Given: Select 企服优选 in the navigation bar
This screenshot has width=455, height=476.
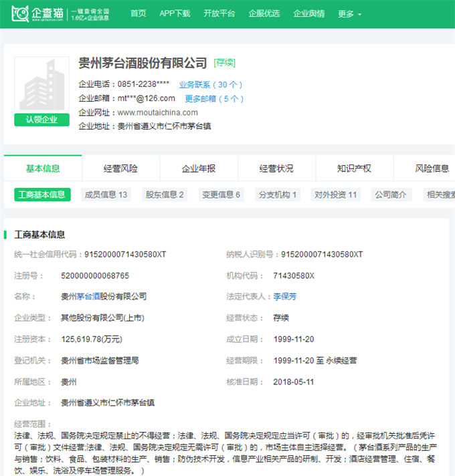Looking at the screenshot, I should pyautogui.click(x=264, y=13).
